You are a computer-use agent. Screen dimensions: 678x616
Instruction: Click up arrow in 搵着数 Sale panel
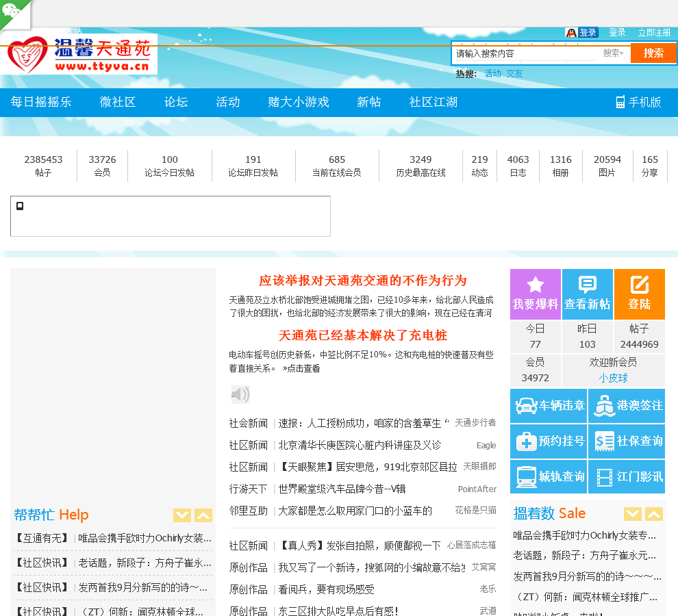[x=654, y=514]
